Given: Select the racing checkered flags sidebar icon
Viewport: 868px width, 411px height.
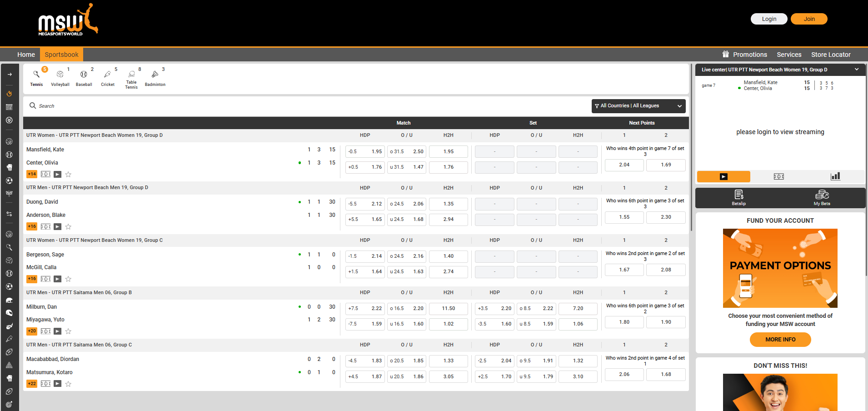Looking at the screenshot, I should (10, 193).
